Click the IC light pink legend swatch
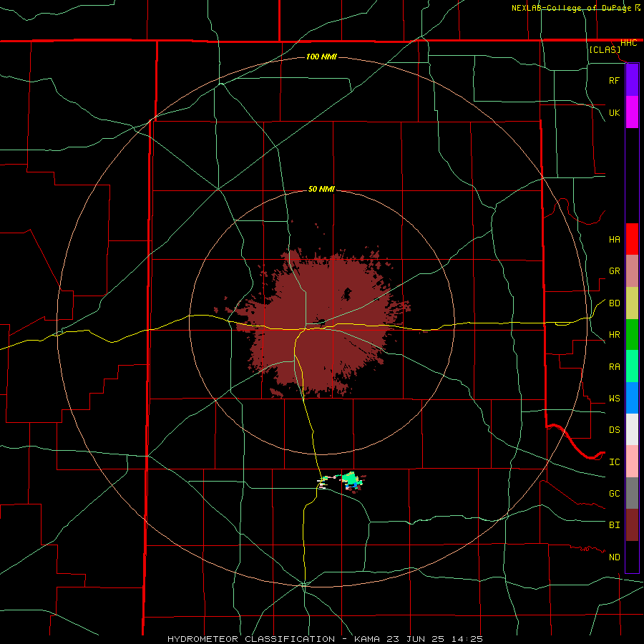Image resolution: width=644 pixels, height=644 pixels. tap(632, 462)
